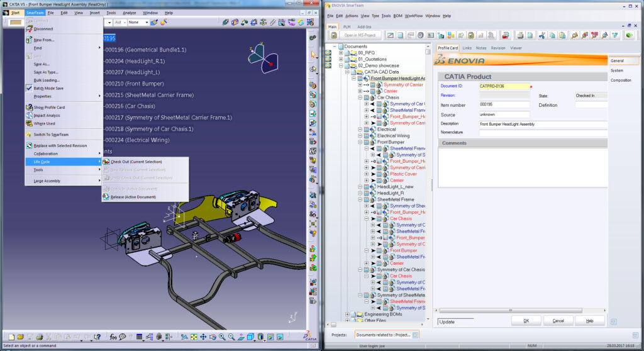
Task: Open file using the CATIA folder icon
Action: tap(21, 337)
